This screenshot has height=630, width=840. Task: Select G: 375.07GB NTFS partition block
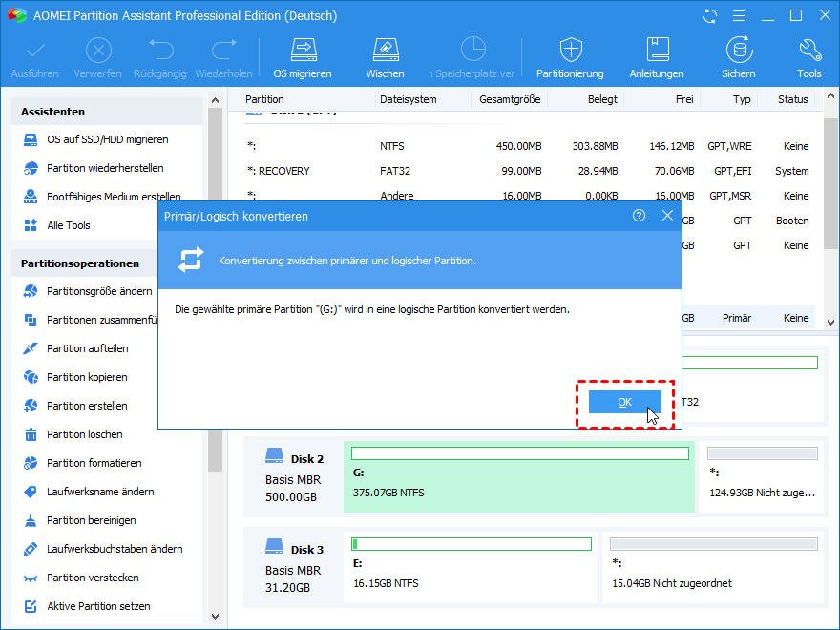(x=519, y=476)
